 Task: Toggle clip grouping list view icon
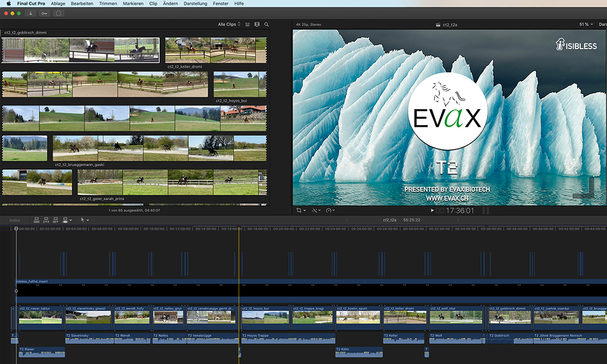[x=248, y=24]
